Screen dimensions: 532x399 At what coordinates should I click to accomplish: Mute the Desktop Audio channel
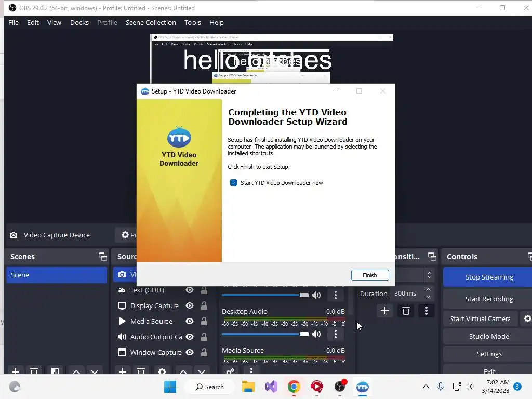(x=316, y=334)
